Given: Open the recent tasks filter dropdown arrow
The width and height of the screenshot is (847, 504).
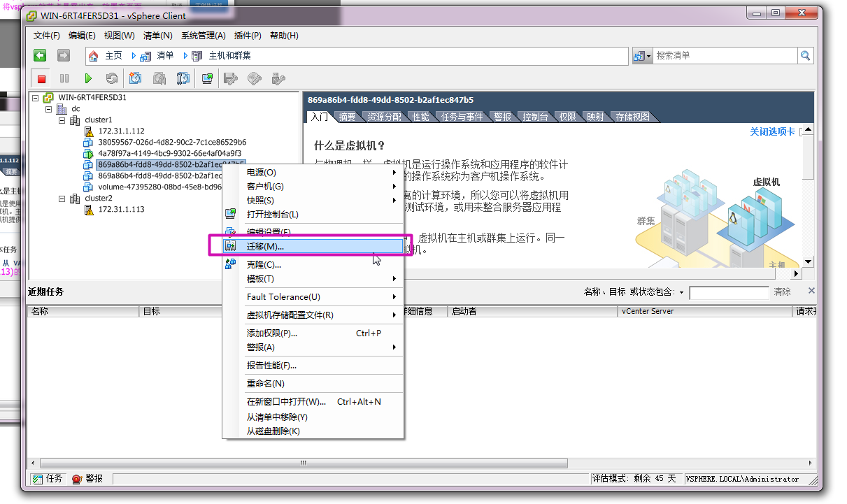Looking at the screenshot, I should 682,292.
